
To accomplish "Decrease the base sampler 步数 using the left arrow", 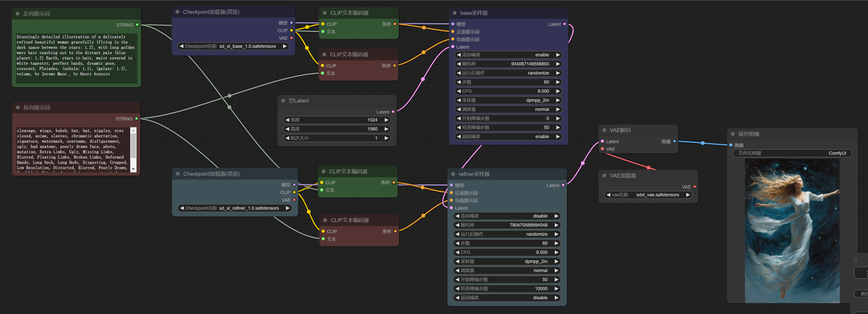I will click(459, 82).
